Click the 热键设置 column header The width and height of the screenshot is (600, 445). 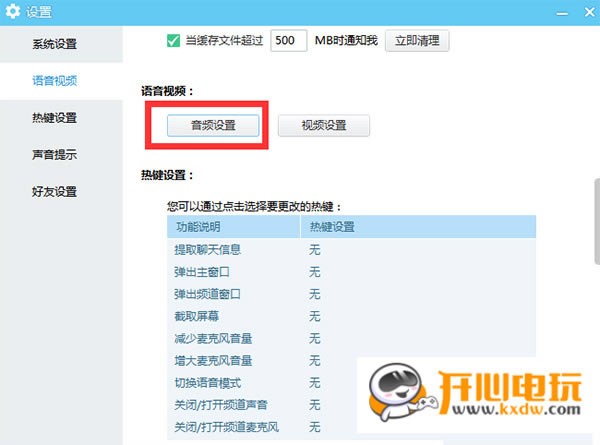click(418, 227)
